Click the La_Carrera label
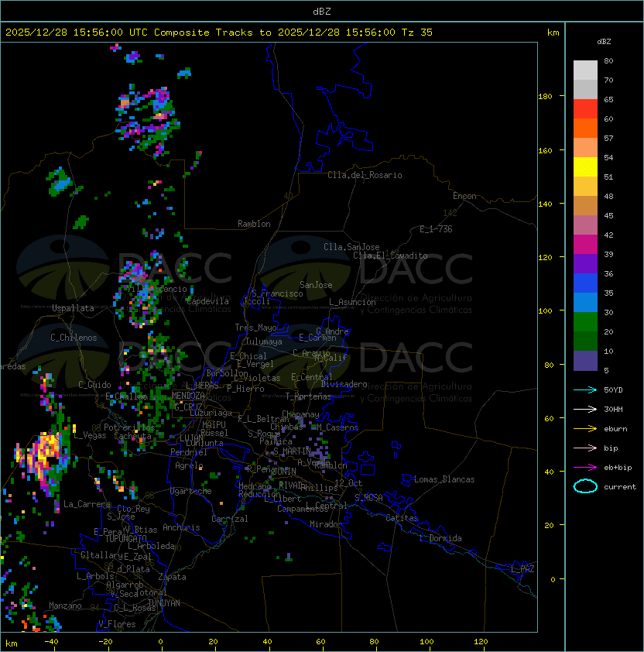Screen dimensions: 644x652 [87, 504]
